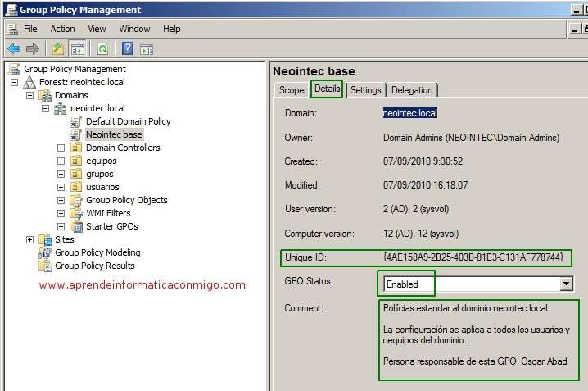Open the Action menu

click(62, 29)
